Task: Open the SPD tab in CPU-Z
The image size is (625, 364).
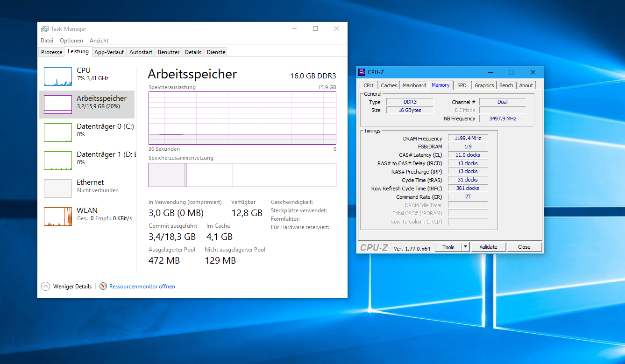Action: click(462, 85)
